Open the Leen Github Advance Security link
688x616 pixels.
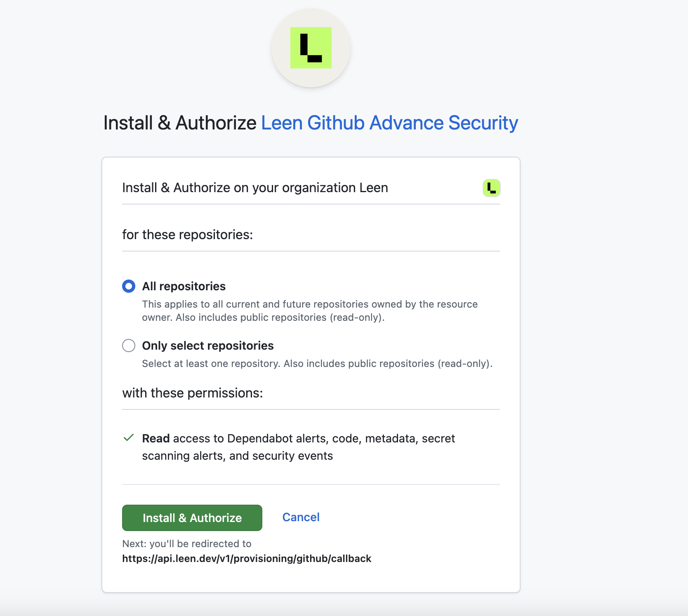tap(389, 122)
